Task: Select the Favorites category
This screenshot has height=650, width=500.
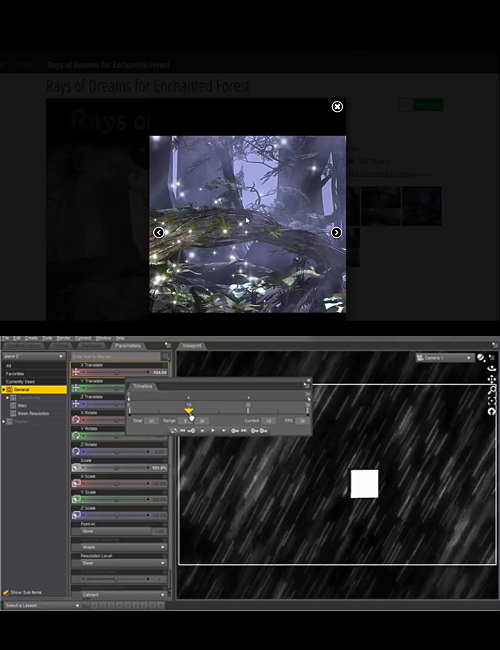Action: coord(15,374)
